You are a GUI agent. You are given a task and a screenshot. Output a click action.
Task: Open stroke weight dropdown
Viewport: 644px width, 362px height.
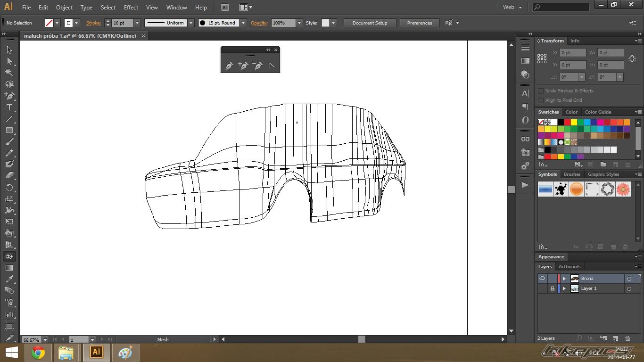tap(137, 23)
